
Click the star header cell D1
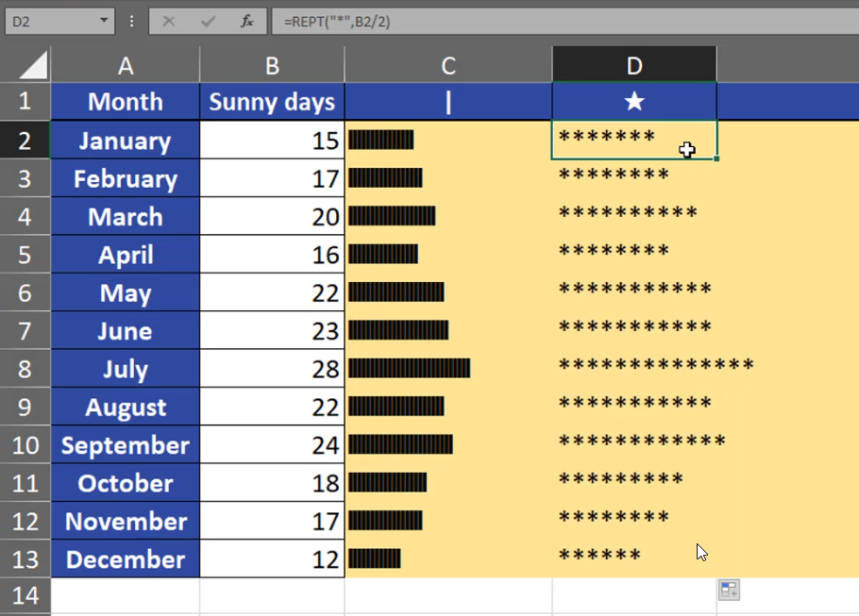(634, 102)
